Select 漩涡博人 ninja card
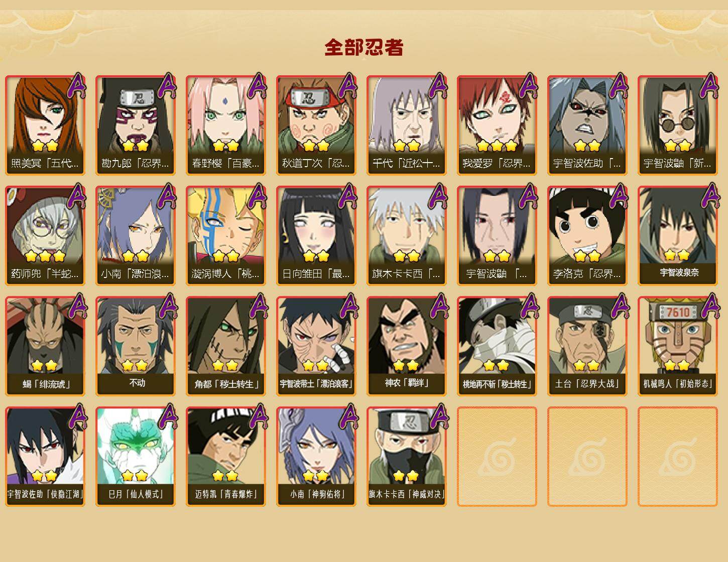 (x=226, y=236)
